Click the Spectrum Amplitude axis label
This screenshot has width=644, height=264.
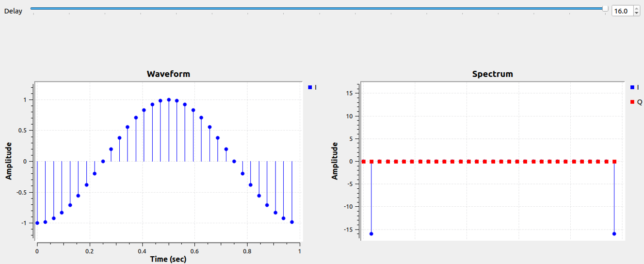[335, 161]
